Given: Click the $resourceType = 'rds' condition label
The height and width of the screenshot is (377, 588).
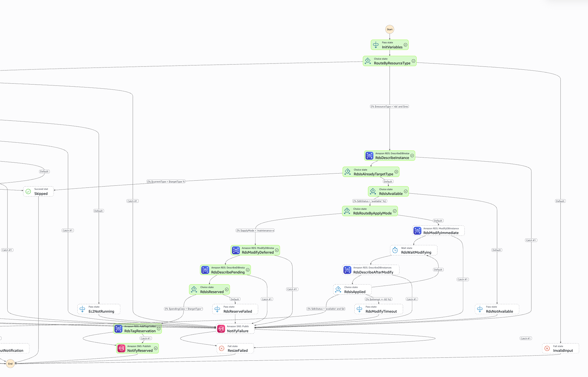Looking at the screenshot, I should 390,106.
